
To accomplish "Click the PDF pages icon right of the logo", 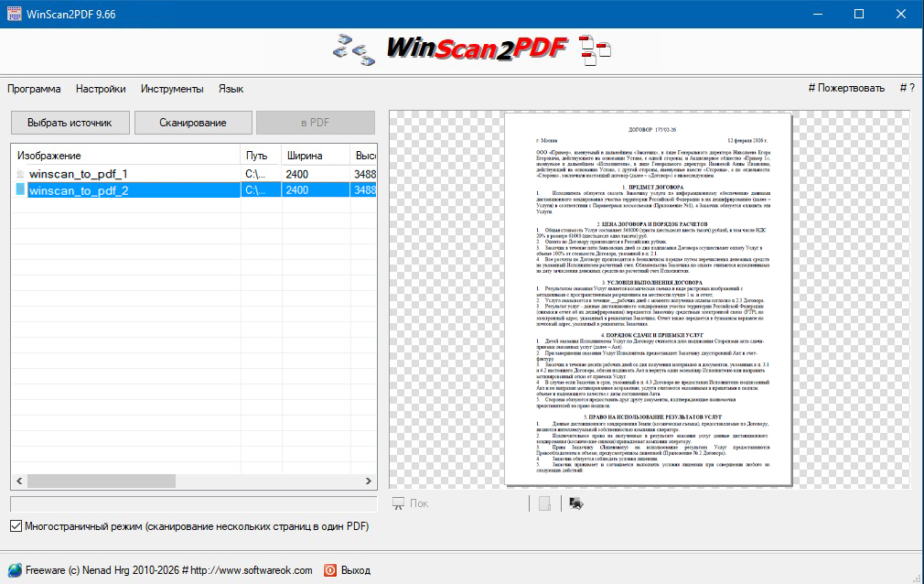I will click(x=594, y=49).
